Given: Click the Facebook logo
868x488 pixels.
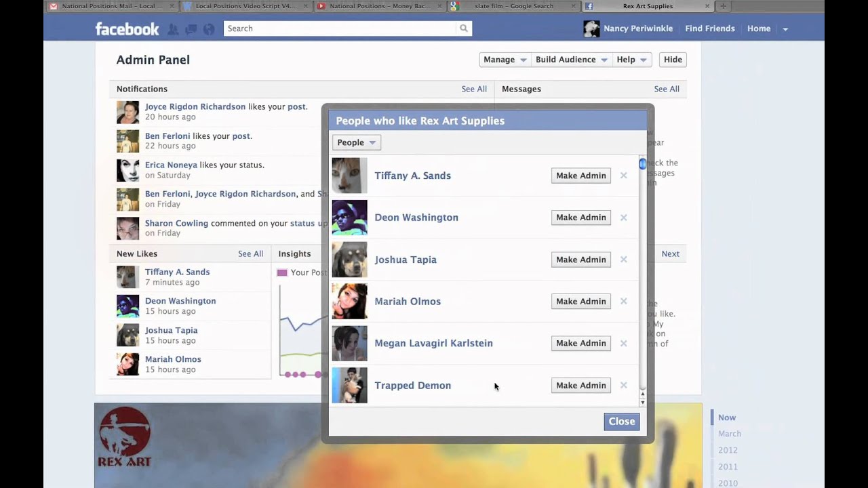Looking at the screenshot, I should (127, 28).
